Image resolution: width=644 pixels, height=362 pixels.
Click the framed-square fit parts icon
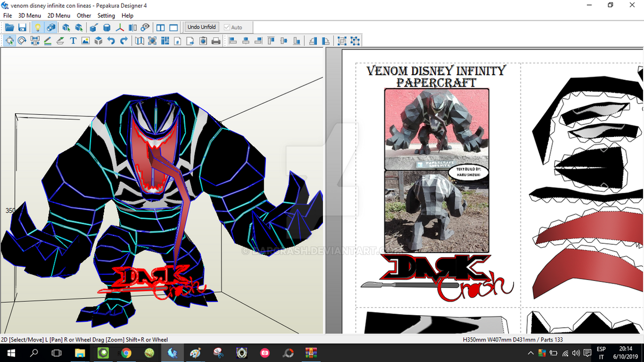152,41
